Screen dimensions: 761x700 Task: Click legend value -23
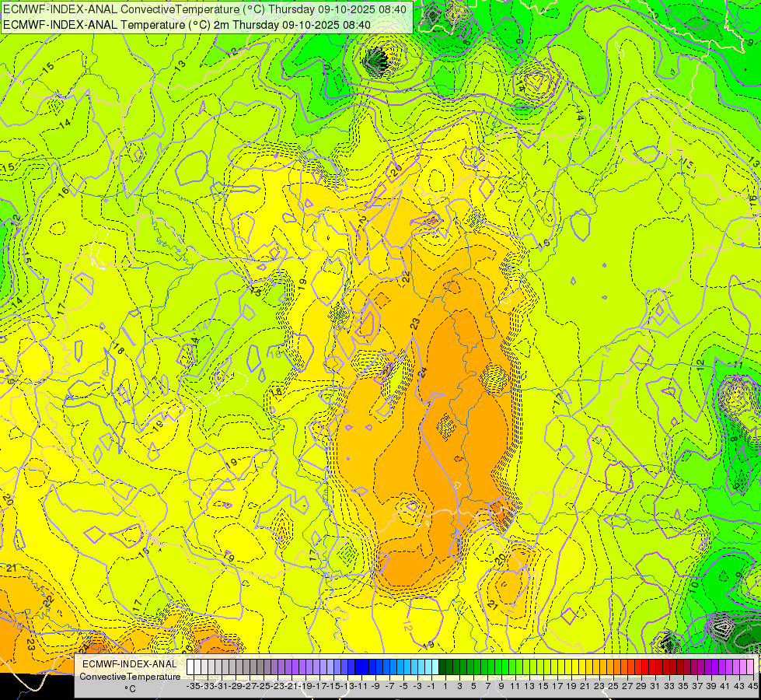[278, 687]
